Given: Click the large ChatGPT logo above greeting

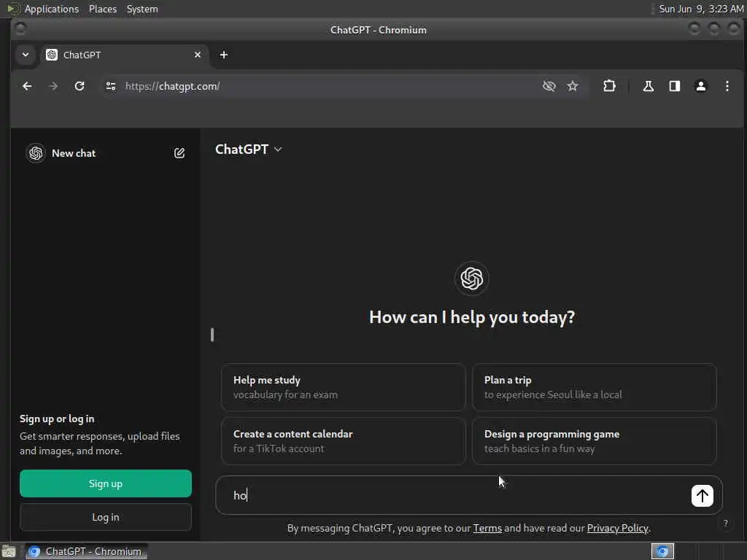Looking at the screenshot, I should coord(472,278).
